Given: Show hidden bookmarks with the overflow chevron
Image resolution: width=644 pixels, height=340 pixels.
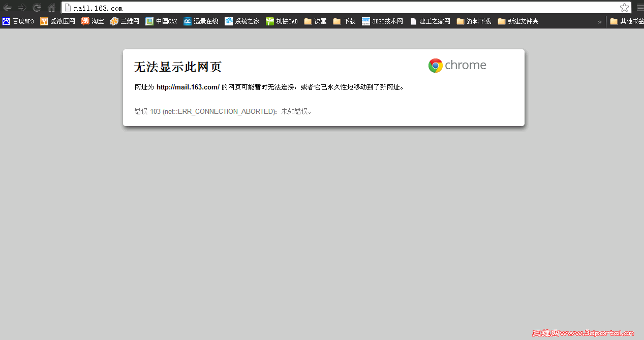Looking at the screenshot, I should [599, 21].
